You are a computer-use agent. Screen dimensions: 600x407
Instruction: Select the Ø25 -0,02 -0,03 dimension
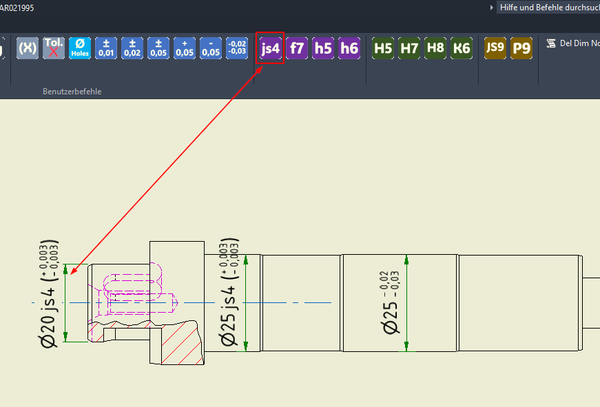(390, 302)
